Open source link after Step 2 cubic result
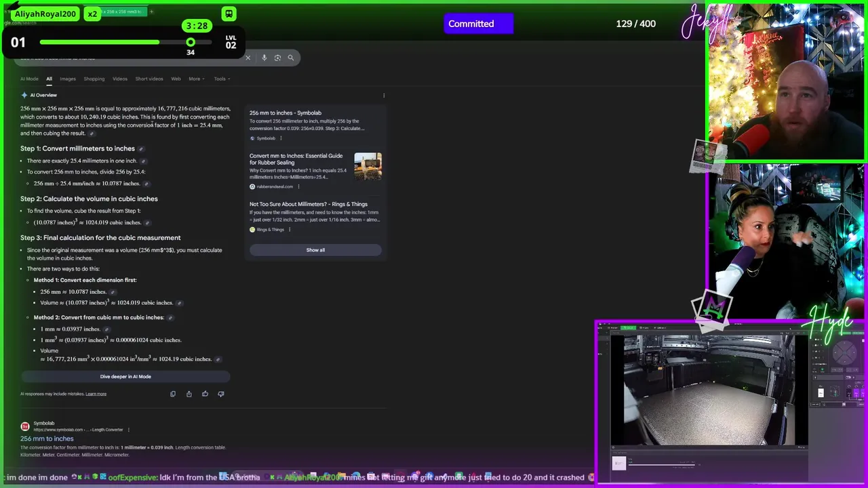This screenshot has height=488, width=868. (x=147, y=223)
